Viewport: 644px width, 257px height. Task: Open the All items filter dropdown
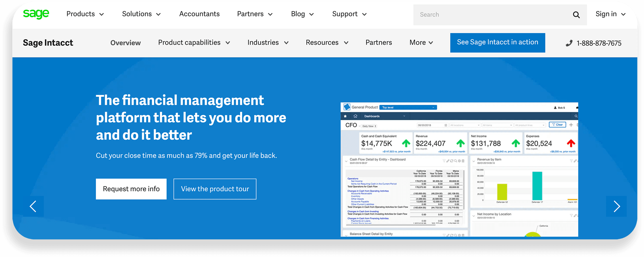pos(497,125)
